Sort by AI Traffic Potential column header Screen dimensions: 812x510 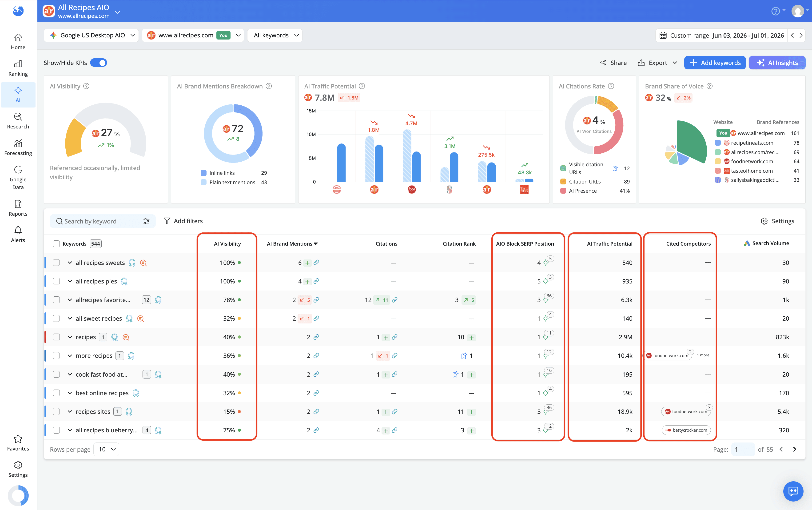[609, 243]
